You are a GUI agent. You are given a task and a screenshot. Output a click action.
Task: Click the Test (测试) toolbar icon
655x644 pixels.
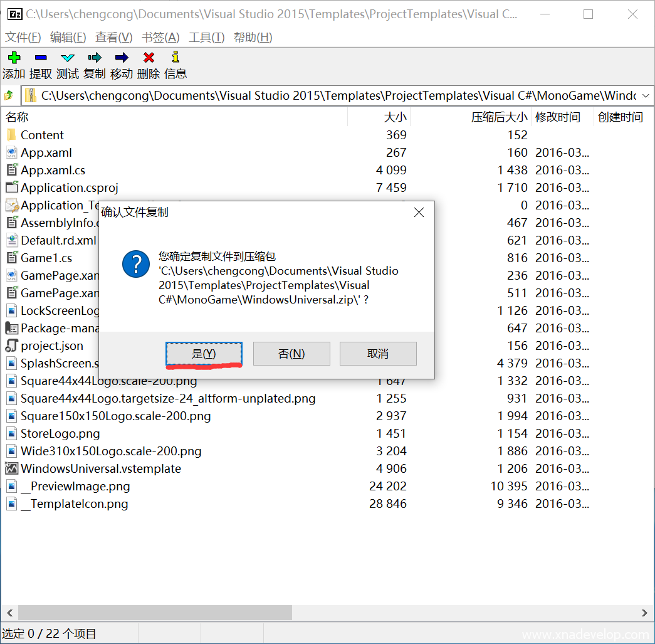(68, 58)
